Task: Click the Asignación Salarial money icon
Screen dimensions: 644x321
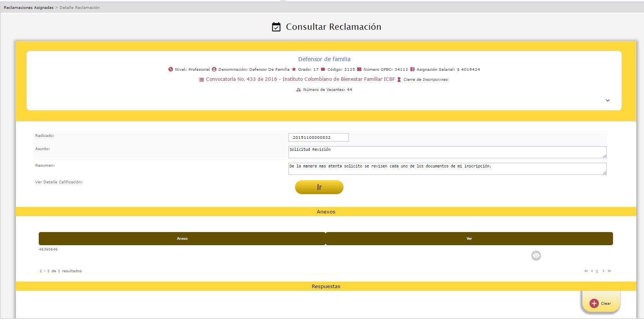Action: (412, 70)
